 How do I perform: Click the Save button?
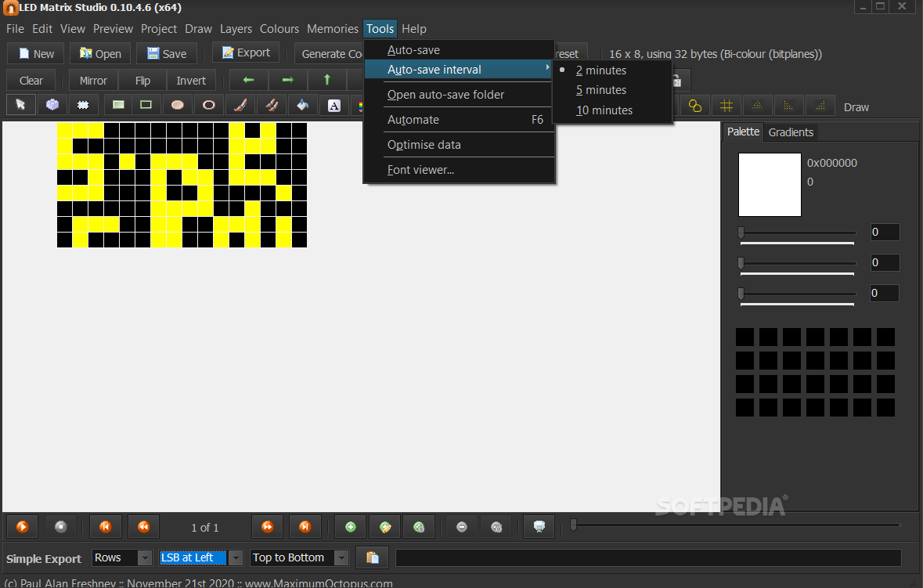coord(167,53)
